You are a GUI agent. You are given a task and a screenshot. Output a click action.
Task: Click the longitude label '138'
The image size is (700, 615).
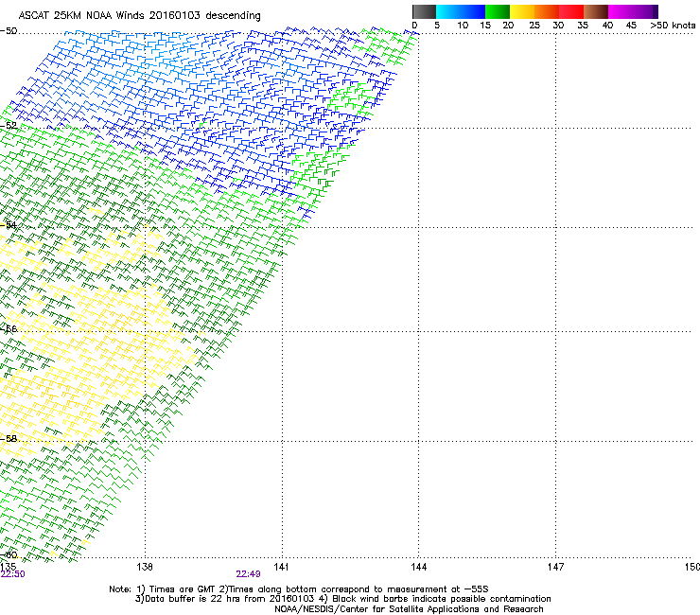(x=145, y=567)
